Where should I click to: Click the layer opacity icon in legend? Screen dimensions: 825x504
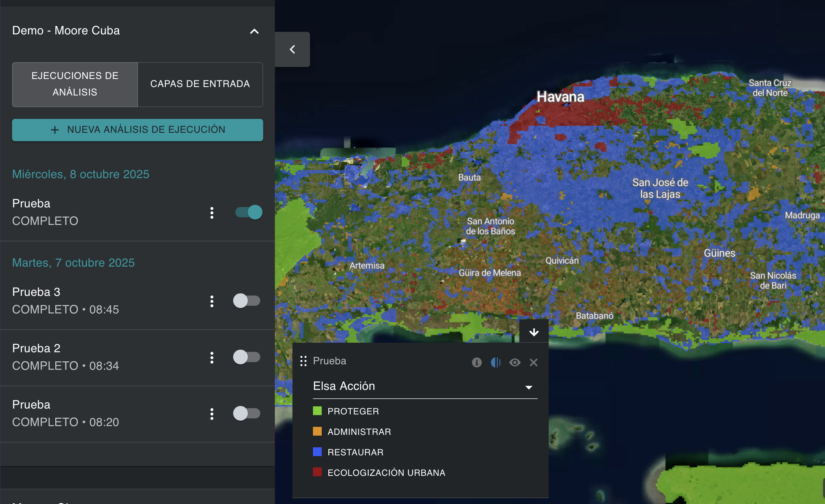click(496, 362)
